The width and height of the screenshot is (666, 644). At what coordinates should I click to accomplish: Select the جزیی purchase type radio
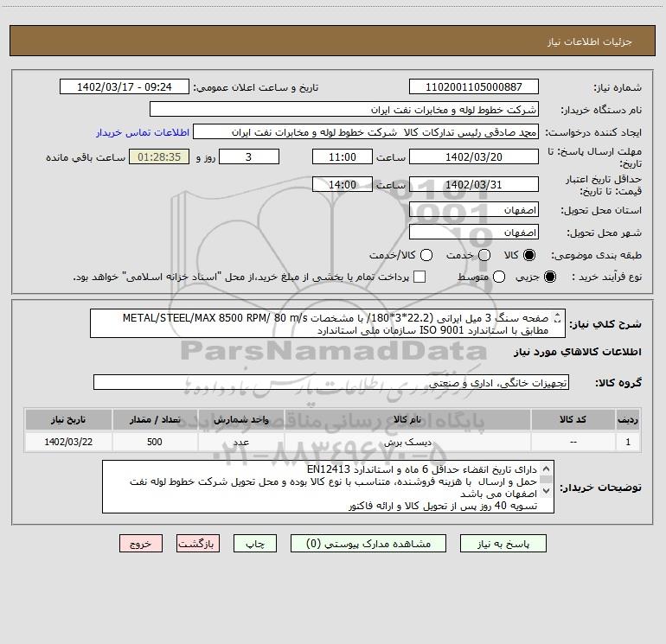point(549,277)
